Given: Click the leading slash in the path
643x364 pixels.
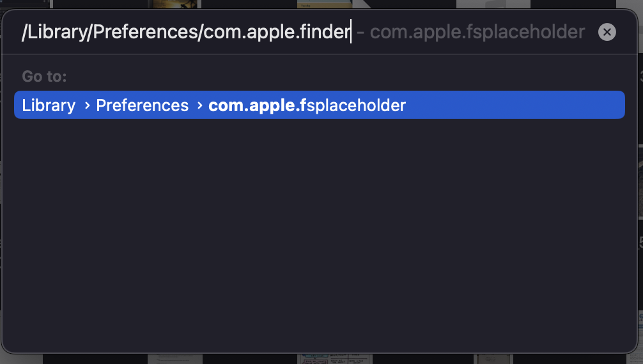Looking at the screenshot, I should (24, 32).
